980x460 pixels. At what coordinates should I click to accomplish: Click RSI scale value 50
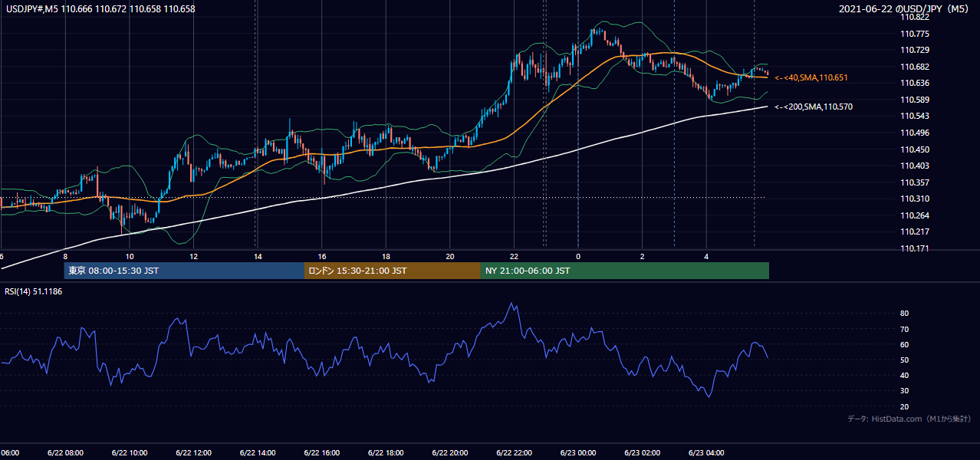[904, 360]
